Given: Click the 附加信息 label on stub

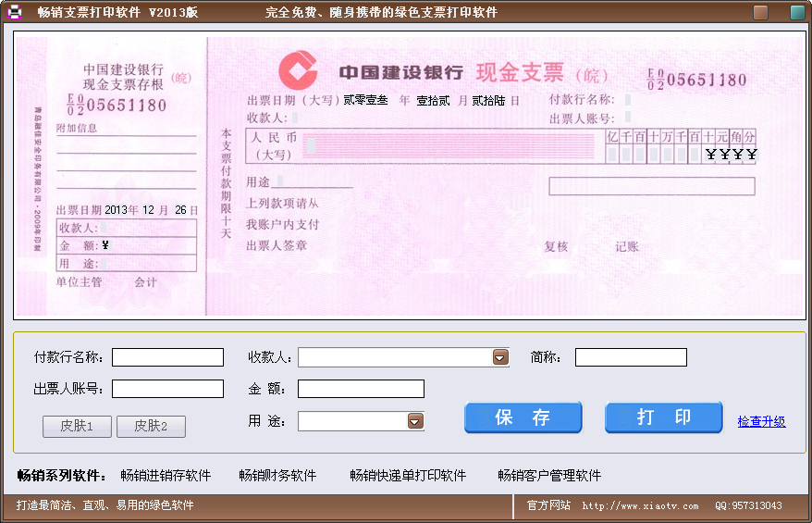Looking at the screenshot, I should (77, 128).
